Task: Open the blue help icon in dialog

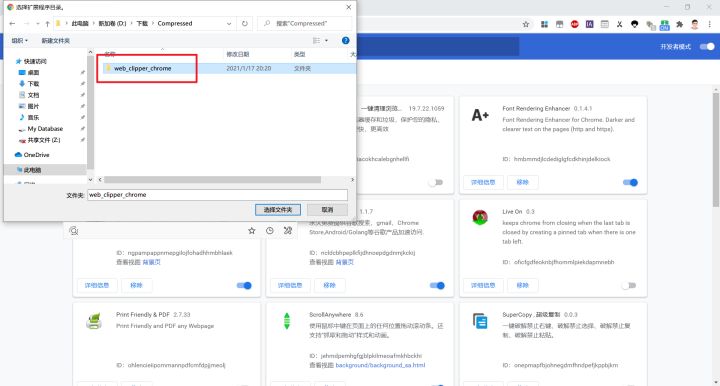Action: (346, 40)
